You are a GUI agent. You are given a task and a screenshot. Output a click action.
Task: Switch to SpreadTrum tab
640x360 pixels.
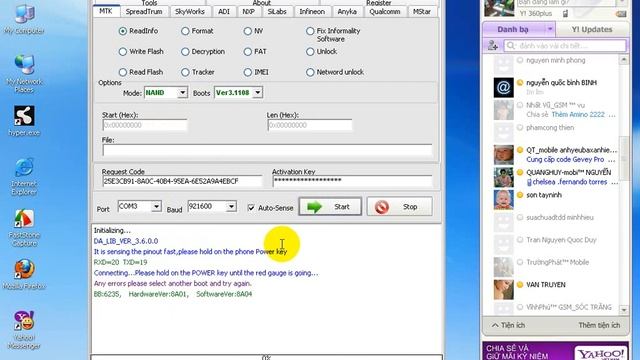pos(144,12)
